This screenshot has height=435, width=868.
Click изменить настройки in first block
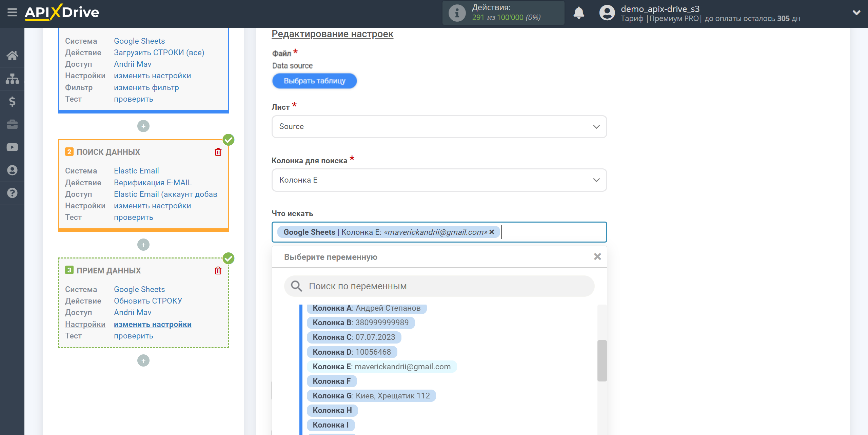coord(153,76)
